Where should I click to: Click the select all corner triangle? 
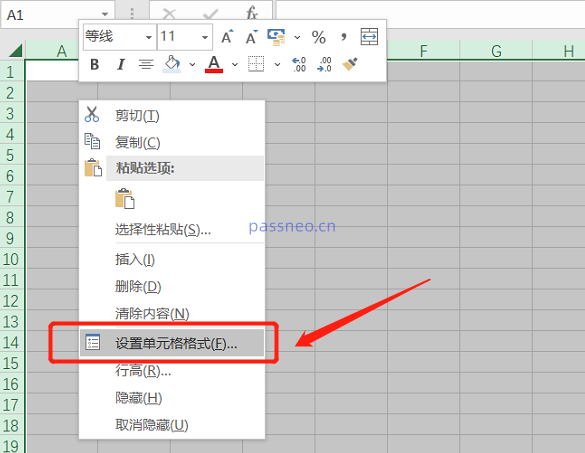pyautogui.click(x=15, y=51)
